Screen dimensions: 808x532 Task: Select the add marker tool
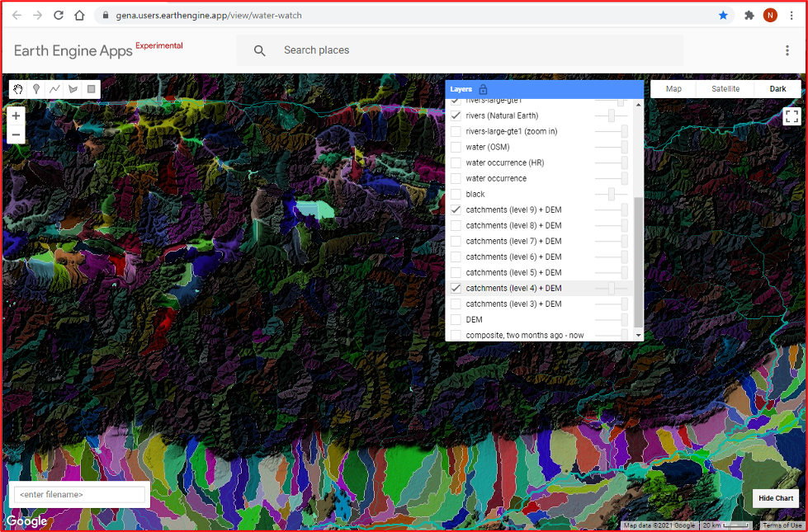[36, 89]
